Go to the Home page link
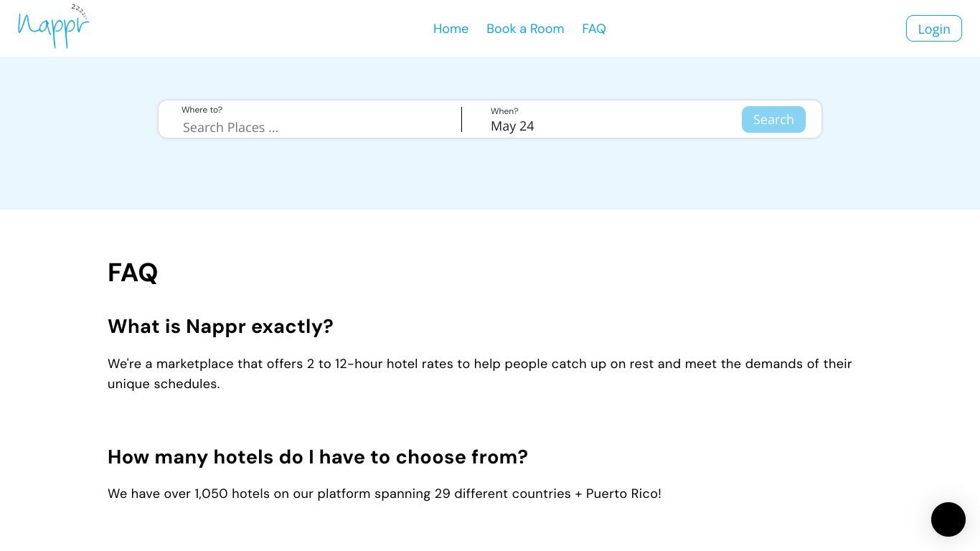The height and width of the screenshot is (551, 980). click(451, 29)
